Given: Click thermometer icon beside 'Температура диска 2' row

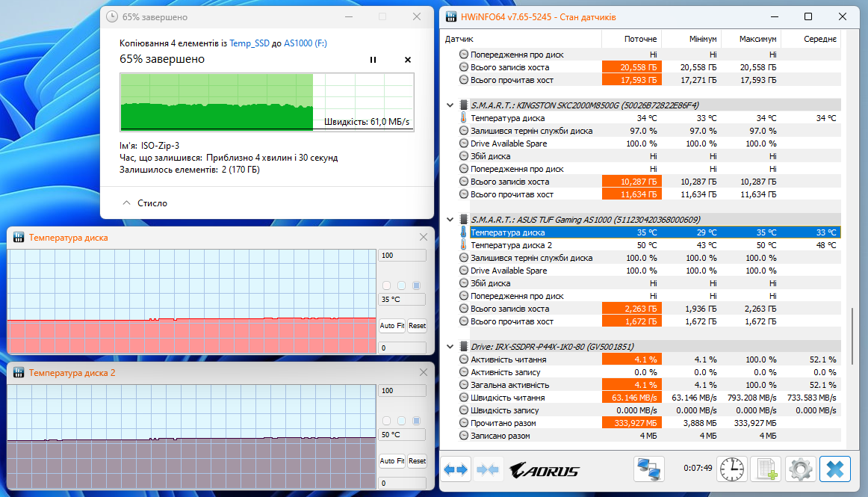Looking at the screenshot, I should [x=463, y=245].
